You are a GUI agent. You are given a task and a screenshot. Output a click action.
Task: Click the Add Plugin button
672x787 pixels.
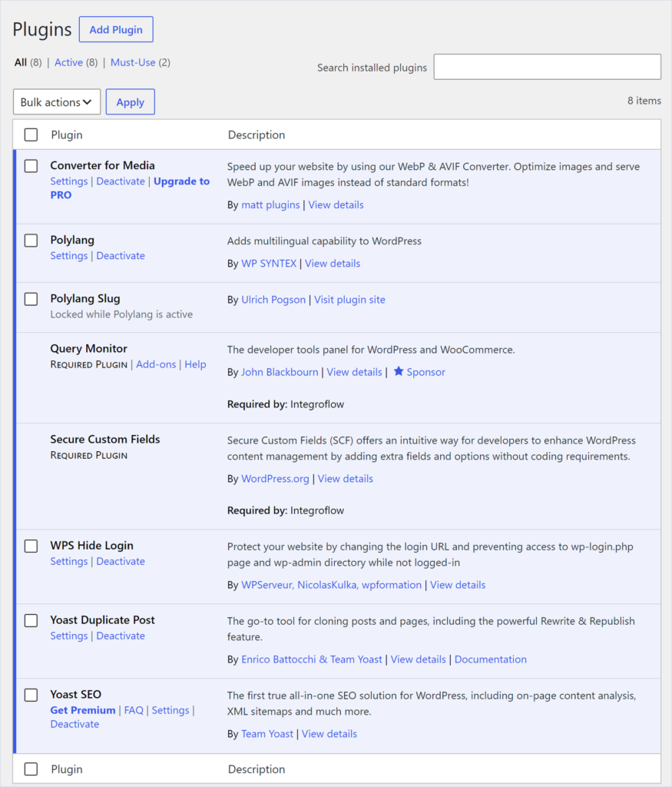pyautogui.click(x=116, y=30)
